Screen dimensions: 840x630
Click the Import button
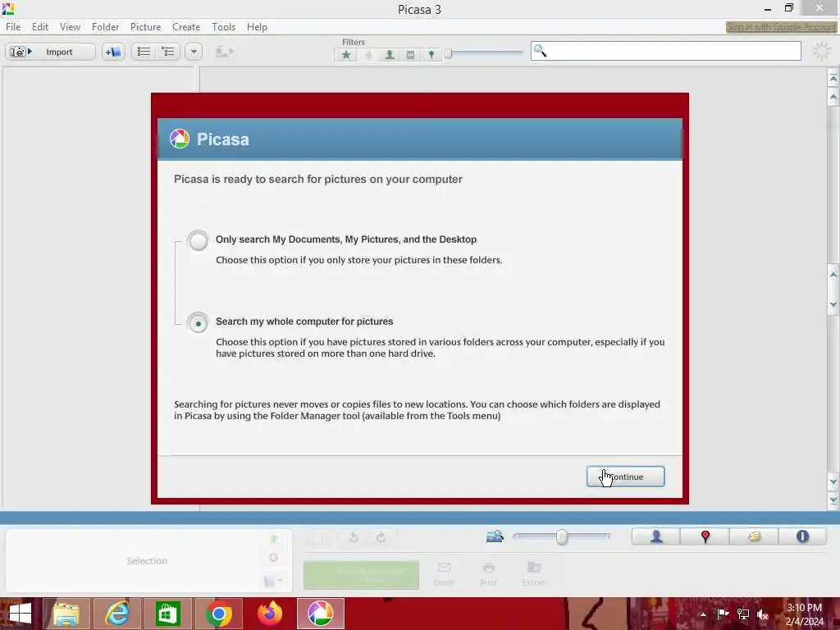(50, 52)
